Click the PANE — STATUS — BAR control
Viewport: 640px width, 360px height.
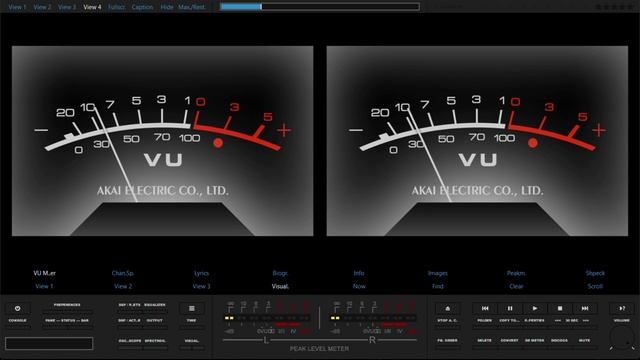point(67,321)
